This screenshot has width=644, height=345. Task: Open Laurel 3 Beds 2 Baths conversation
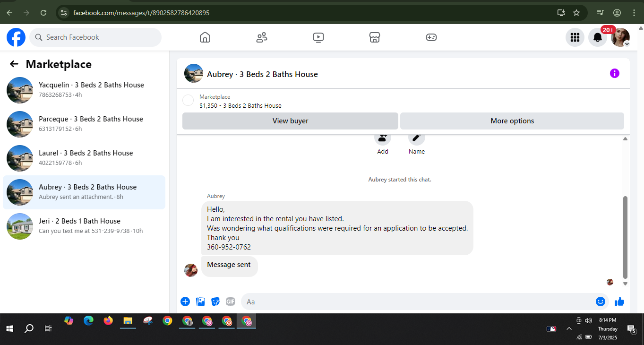pyautogui.click(x=84, y=158)
